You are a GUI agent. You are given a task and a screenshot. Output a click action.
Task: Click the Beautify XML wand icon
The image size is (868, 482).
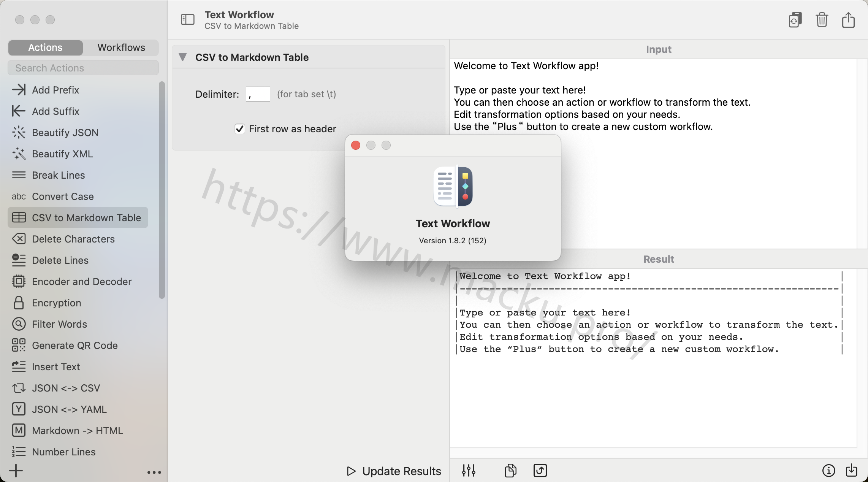(x=19, y=154)
